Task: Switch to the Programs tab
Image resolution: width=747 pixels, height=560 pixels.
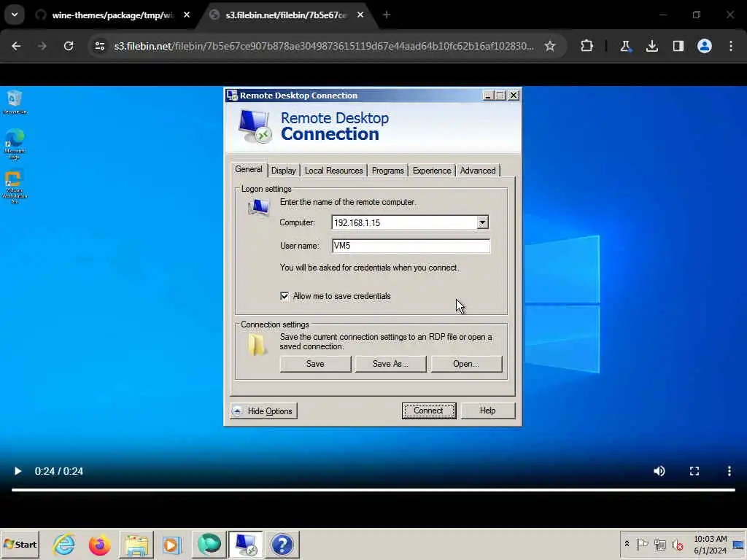Action: 387,171
